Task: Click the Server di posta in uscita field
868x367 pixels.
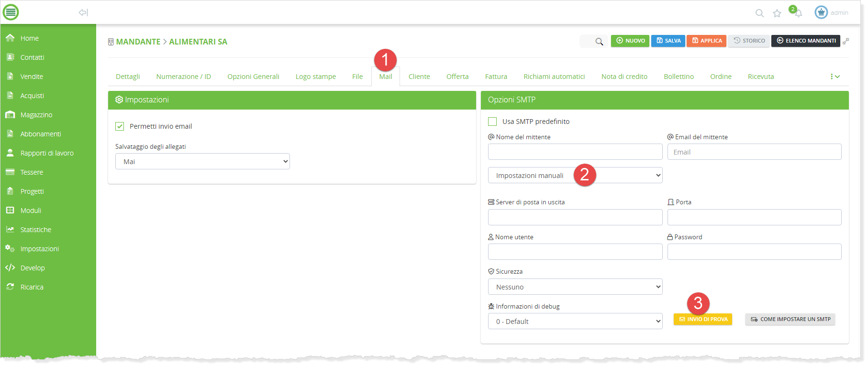Action: [575, 217]
